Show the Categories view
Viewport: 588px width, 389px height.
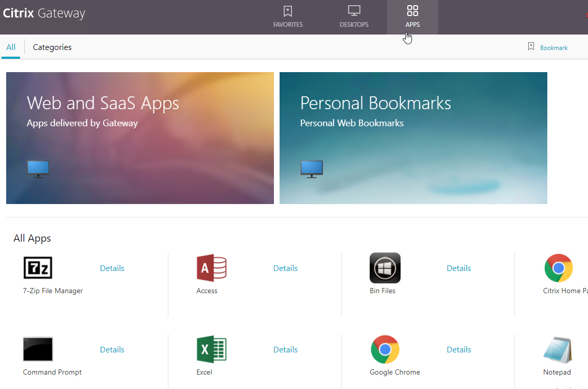[52, 47]
